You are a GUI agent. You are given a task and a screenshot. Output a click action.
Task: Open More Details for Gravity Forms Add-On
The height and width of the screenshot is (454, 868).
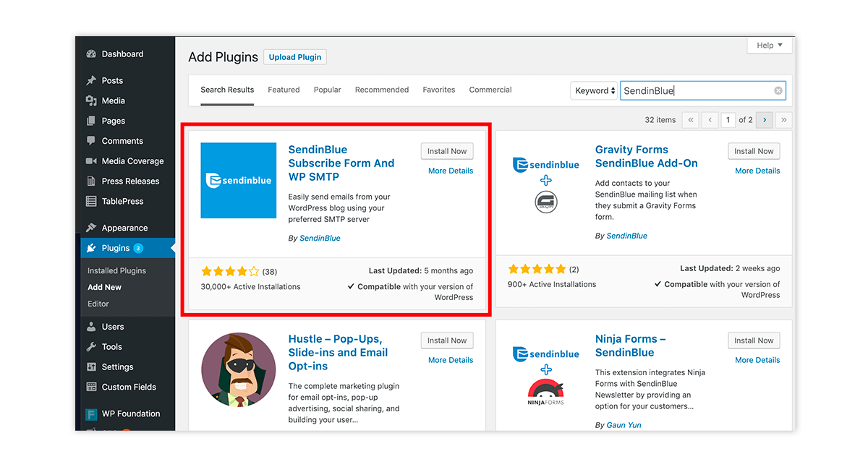757,171
